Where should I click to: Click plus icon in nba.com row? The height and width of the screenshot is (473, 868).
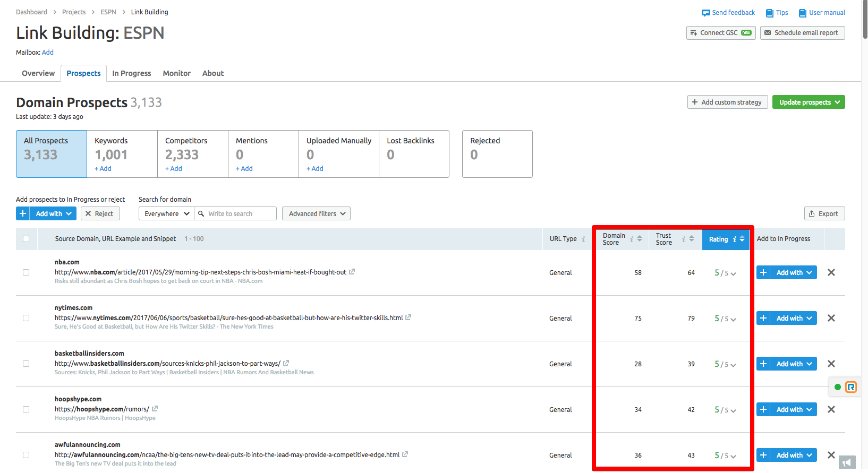pos(763,272)
